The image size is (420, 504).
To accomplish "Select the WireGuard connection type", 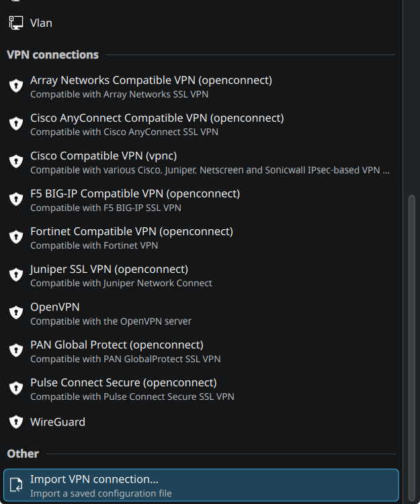I will [x=58, y=422].
